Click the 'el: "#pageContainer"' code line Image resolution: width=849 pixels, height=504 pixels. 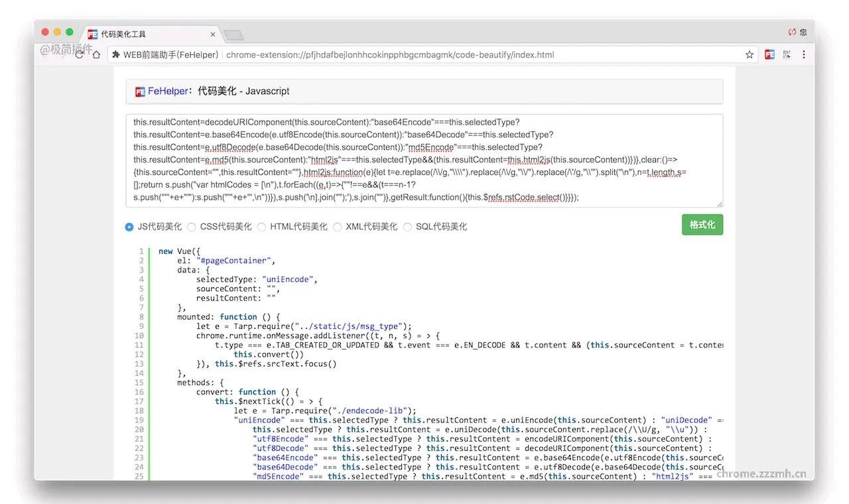coord(226,261)
